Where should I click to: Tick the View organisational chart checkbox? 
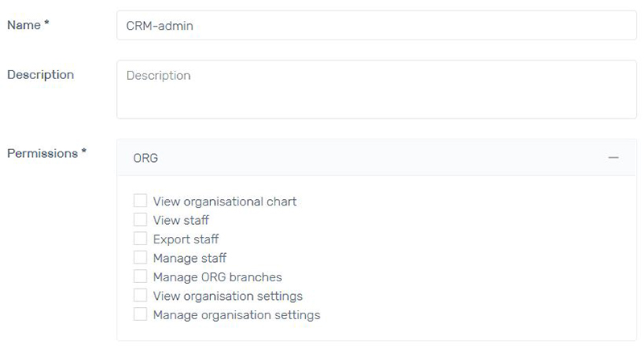[140, 201]
